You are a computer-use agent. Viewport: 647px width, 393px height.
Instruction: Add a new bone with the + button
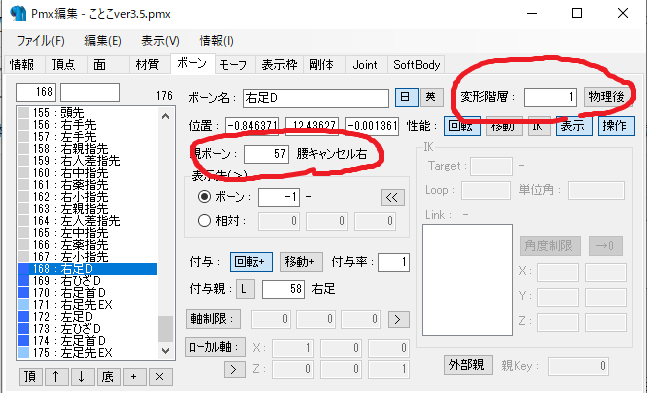pos(134,376)
